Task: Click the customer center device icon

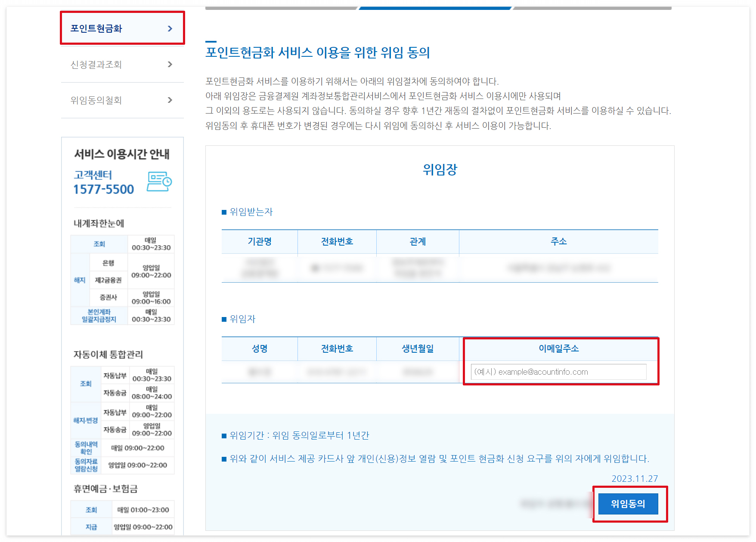Action: [160, 181]
